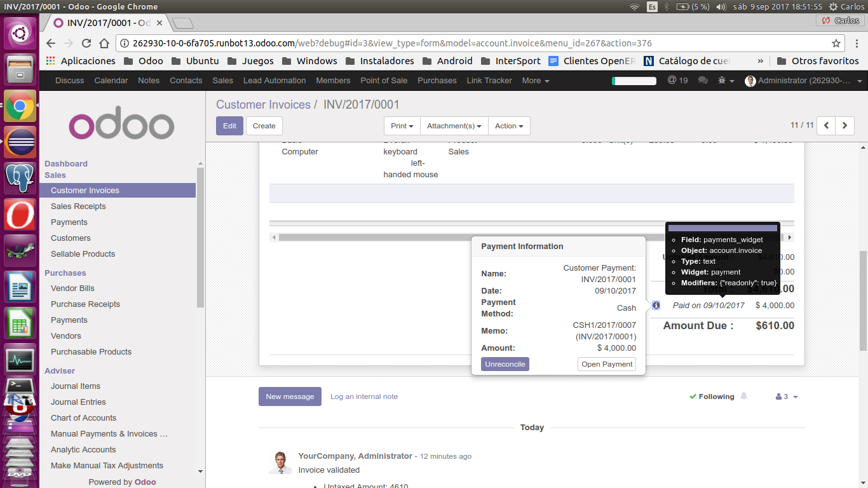Open Files manager in the dock

tap(20, 69)
